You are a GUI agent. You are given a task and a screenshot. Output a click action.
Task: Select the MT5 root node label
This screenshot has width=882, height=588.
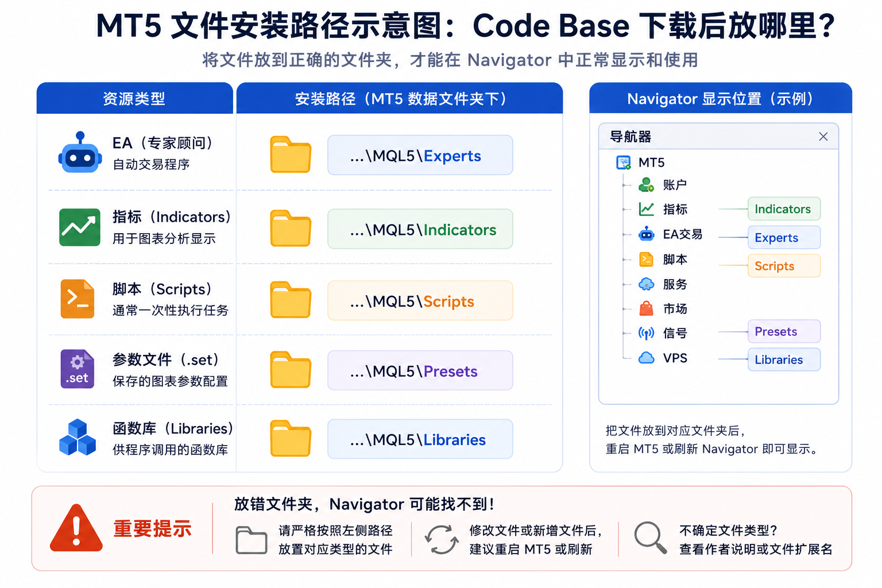[x=652, y=163]
